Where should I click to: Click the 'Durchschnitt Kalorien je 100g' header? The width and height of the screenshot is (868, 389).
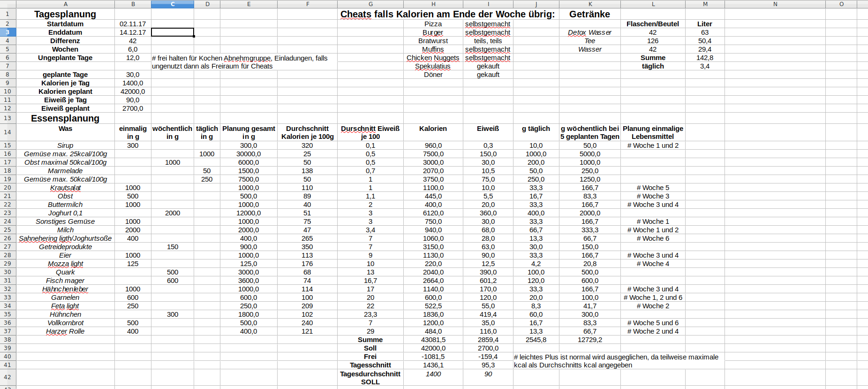pyautogui.click(x=307, y=132)
